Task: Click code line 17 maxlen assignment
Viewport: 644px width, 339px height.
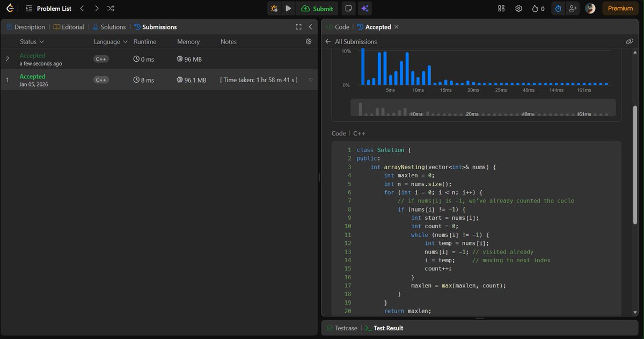Action: [x=459, y=286]
